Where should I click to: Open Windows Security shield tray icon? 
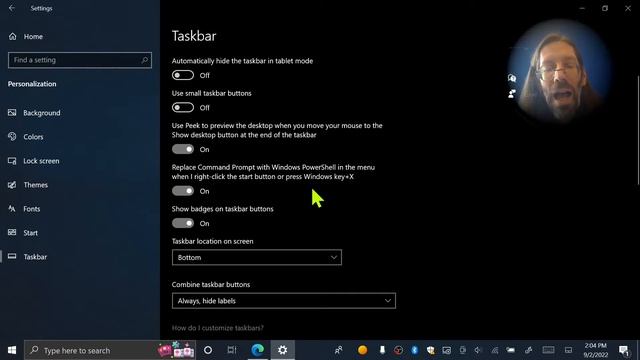coord(431,350)
